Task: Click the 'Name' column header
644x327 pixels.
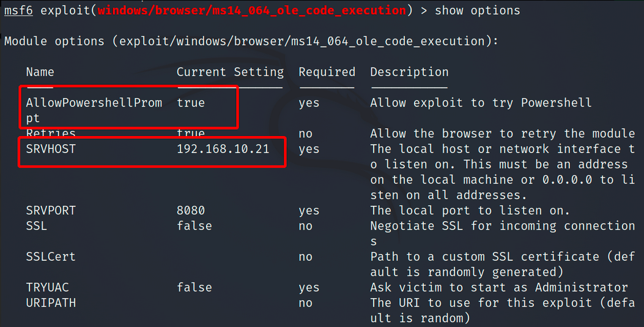Action: tap(40, 72)
